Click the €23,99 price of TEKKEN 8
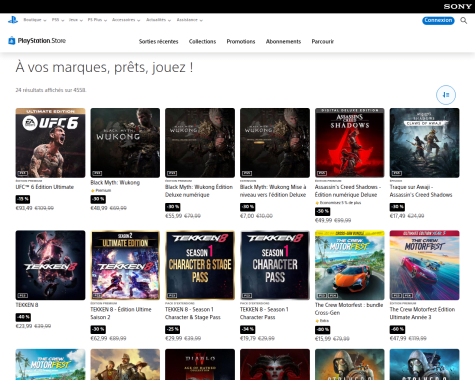475x380 pixels. [24, 326]
